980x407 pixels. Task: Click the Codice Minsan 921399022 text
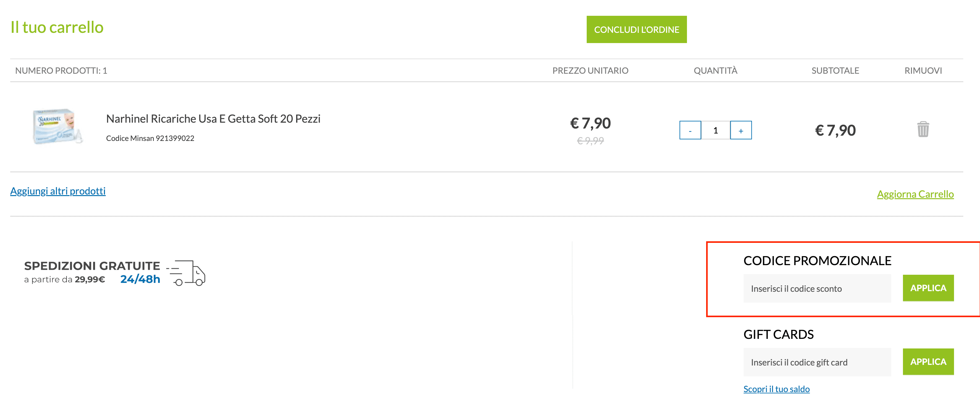(x=150, y=138)
